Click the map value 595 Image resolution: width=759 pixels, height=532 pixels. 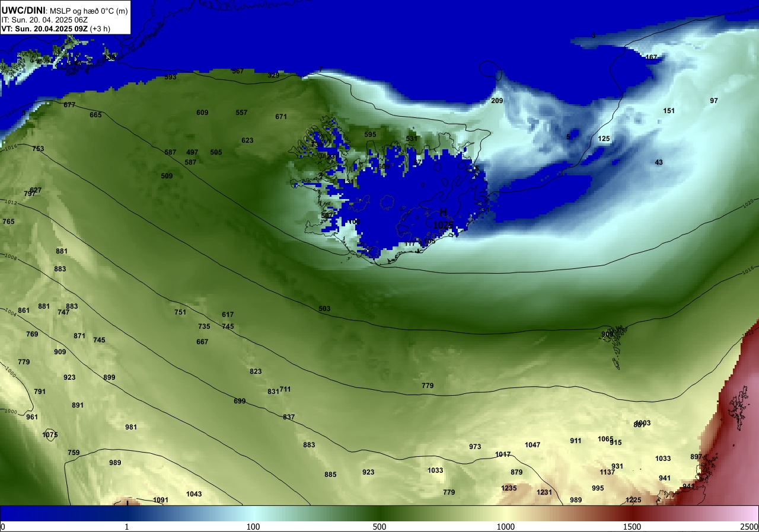click(370, 134)
